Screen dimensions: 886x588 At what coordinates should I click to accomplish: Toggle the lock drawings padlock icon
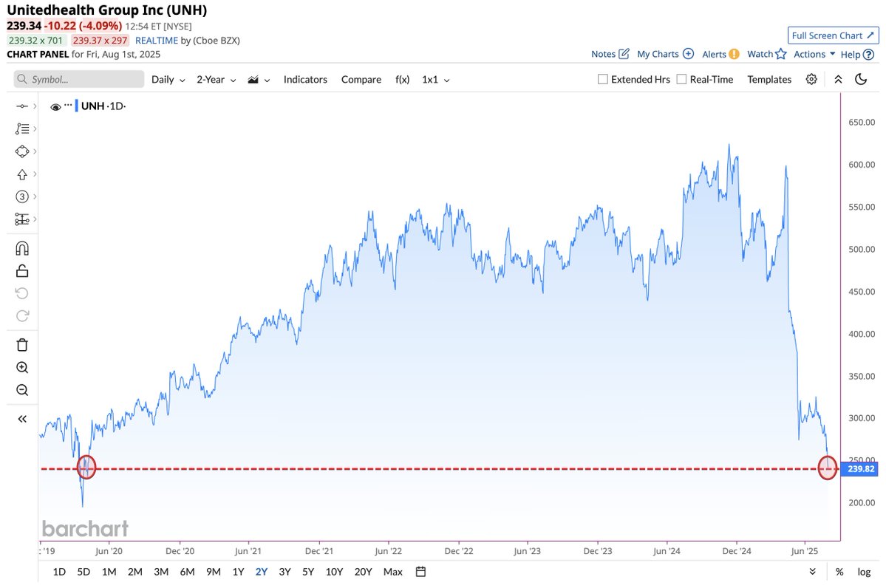click(22, 271)
